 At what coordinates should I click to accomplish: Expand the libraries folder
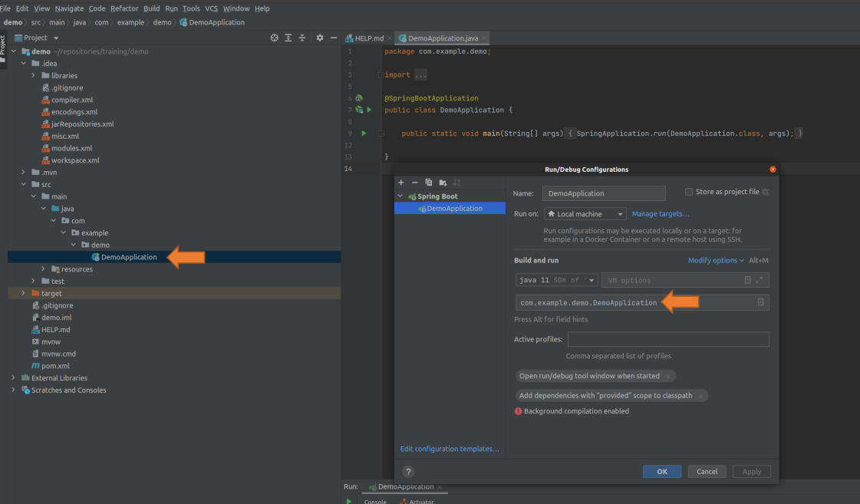34,76
